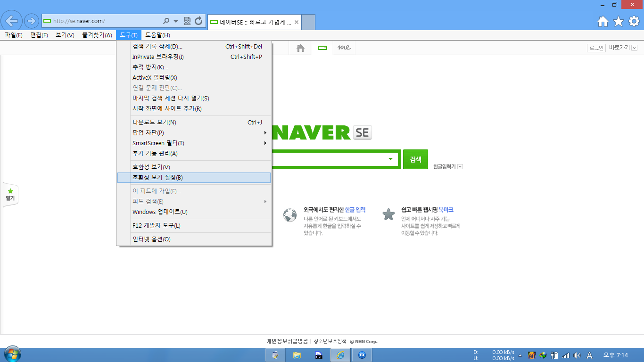This screenshot has width=644, height=362.
Task: Close the 네이버SE tab
Action: [x=297, y=22]
